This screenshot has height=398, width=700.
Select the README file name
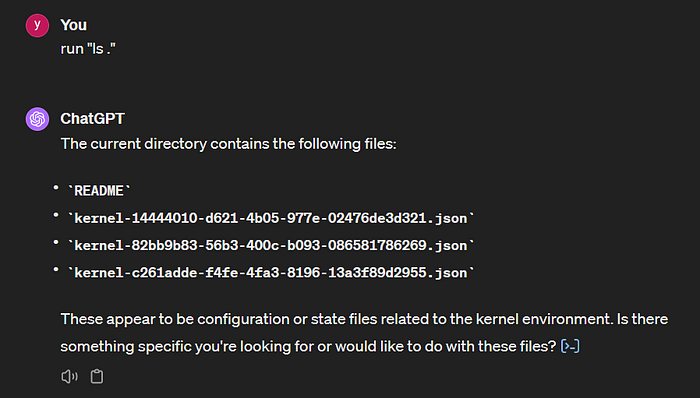click(x=99, y=191)
